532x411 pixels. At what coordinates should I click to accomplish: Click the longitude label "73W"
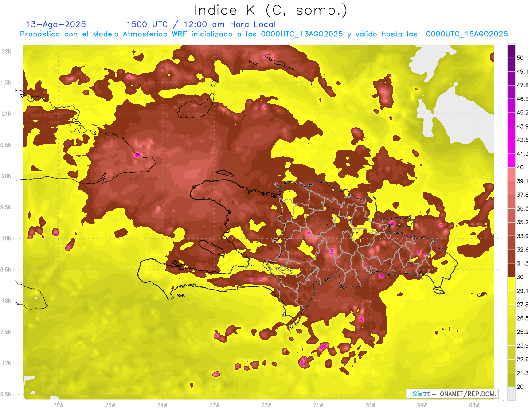click(x=214, y=405)
